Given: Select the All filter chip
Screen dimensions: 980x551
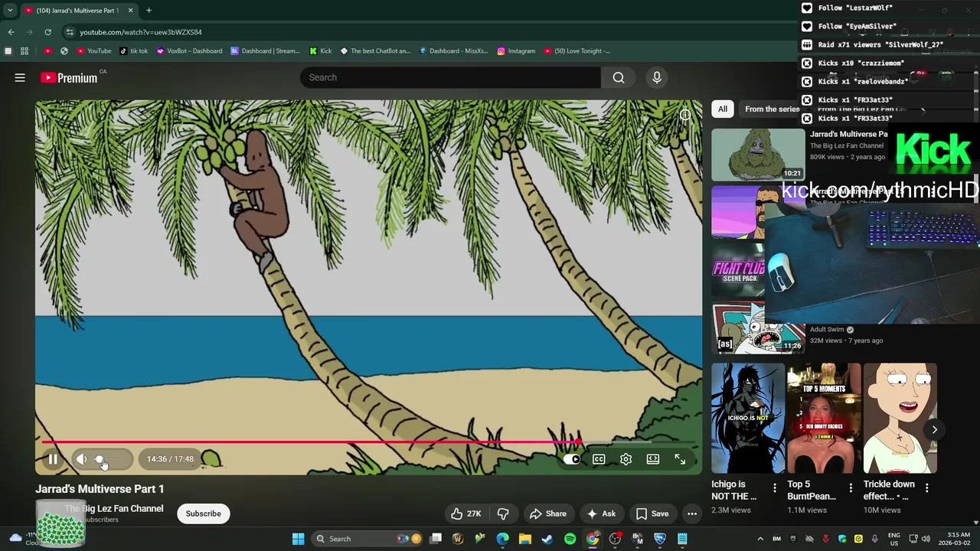Looking at the screenshot, I should point(722,109).
